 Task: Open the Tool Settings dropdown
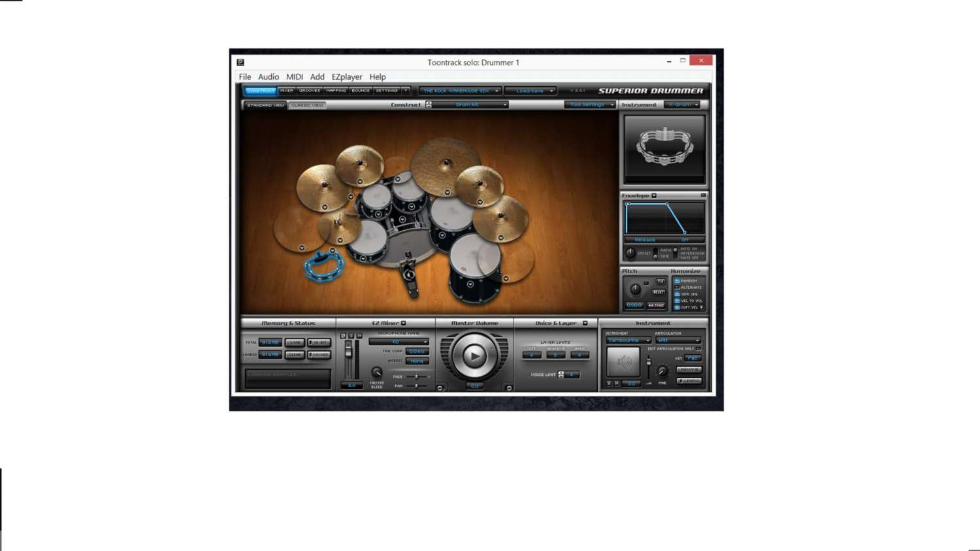coord(590,105)
